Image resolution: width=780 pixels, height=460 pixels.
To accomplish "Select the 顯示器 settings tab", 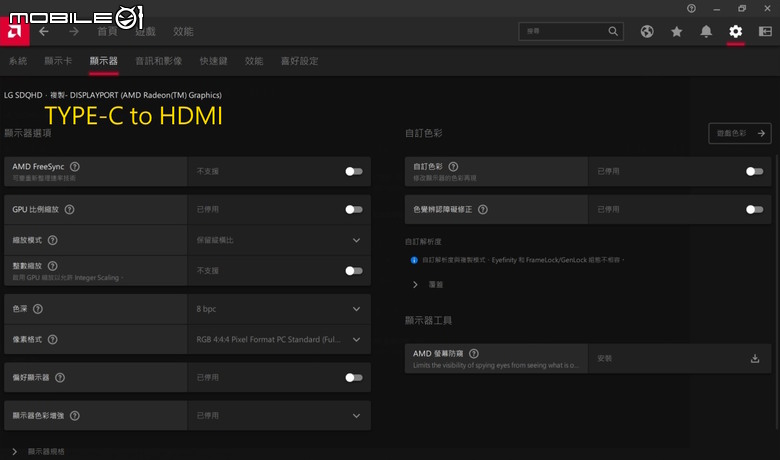I will click(x=103, y=61).
